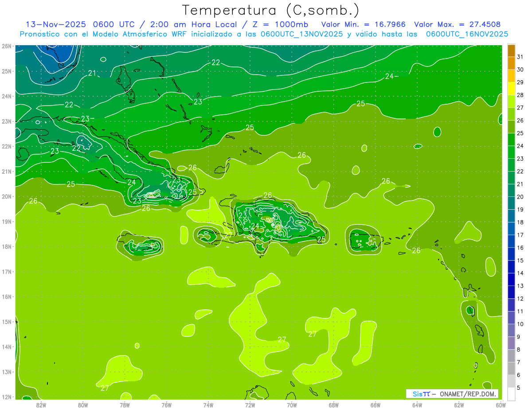
Task: Click the 13N latitude axis label
Action: click(x=6, y=372)
